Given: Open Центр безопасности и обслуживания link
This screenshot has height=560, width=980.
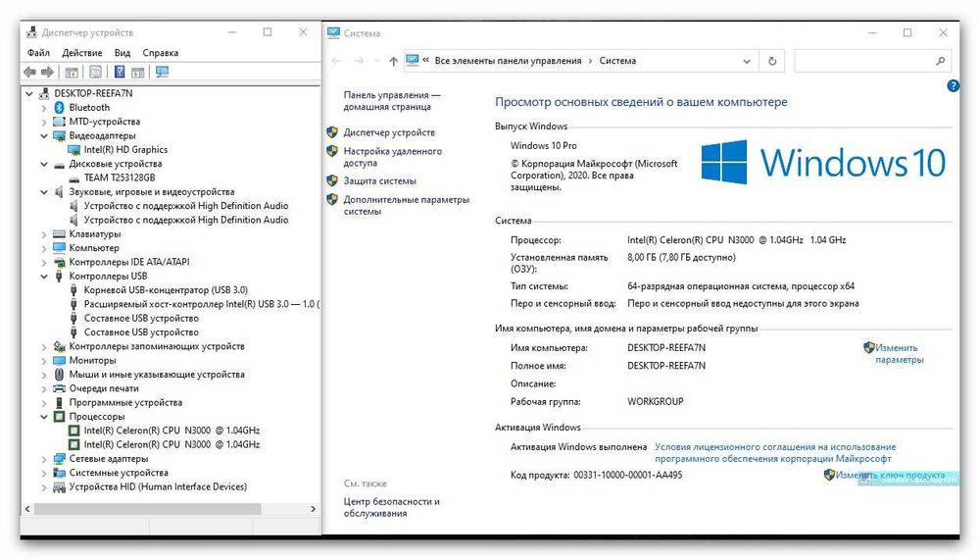Looking at the screenshot, I should coord(391,507).
